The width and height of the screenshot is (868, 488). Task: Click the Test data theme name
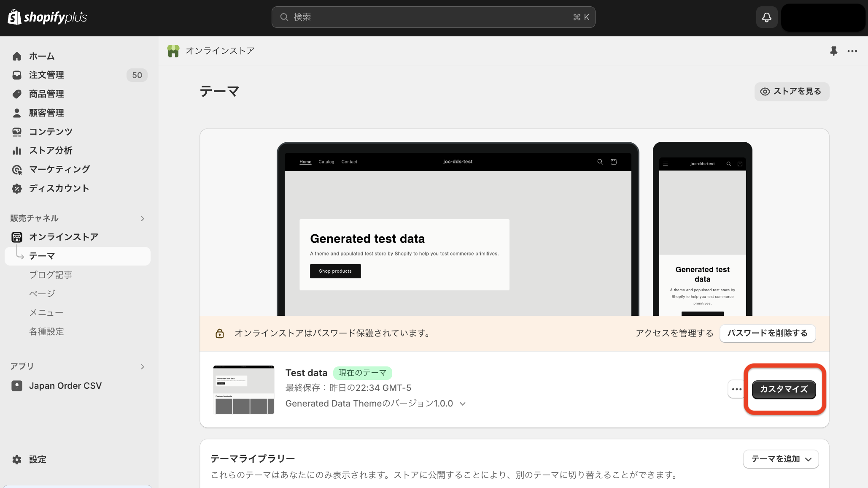pyautogui.click(x=306, y=373)
